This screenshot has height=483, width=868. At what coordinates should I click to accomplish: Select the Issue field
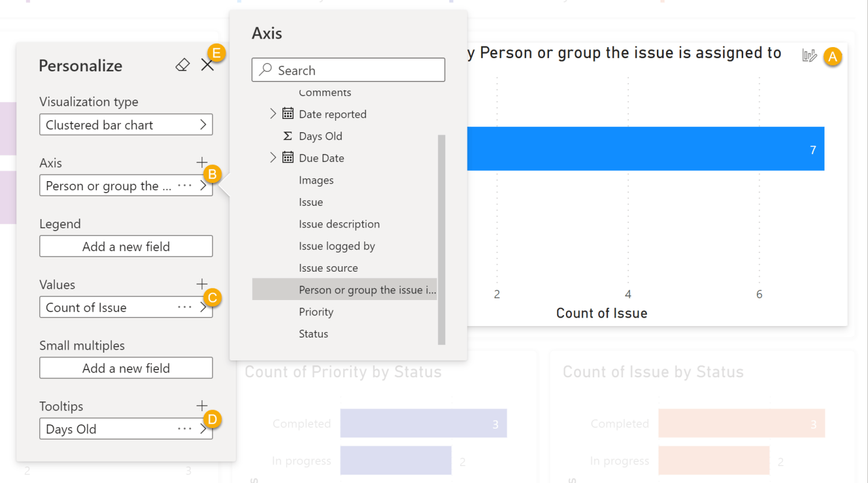(x=311, y=202)
